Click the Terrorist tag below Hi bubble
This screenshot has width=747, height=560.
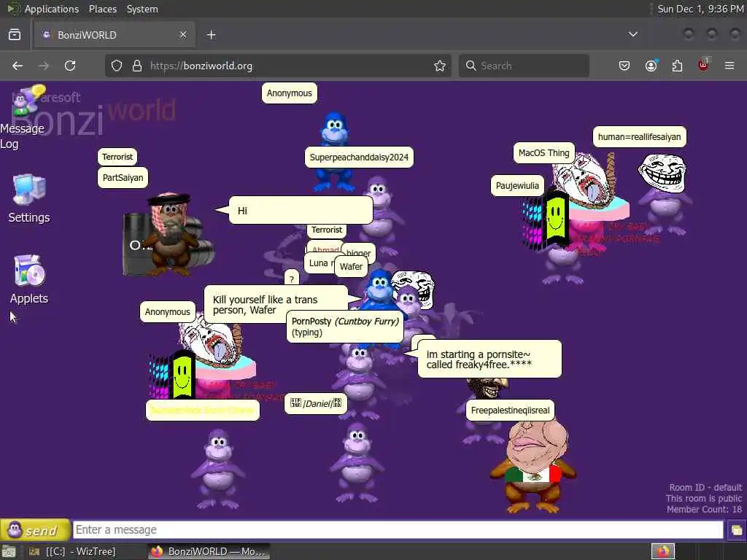[x=327, y=230]
